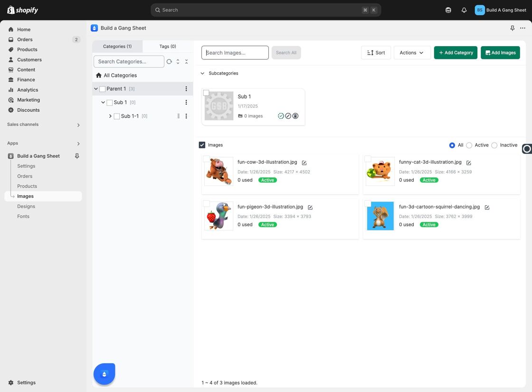Image resolution: width=532 pixels, height=392 pixels.
Task: Click the Add Category button
Action: click(456, 53)
